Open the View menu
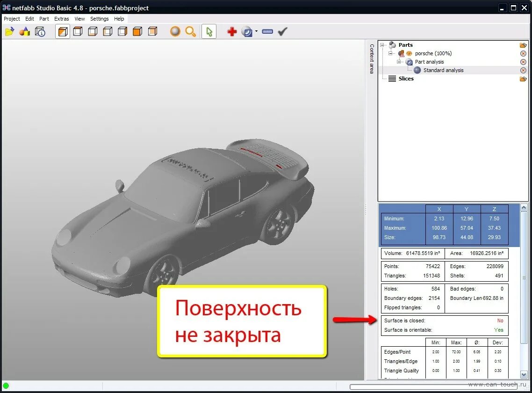532x393 pixels. (80, 19)
